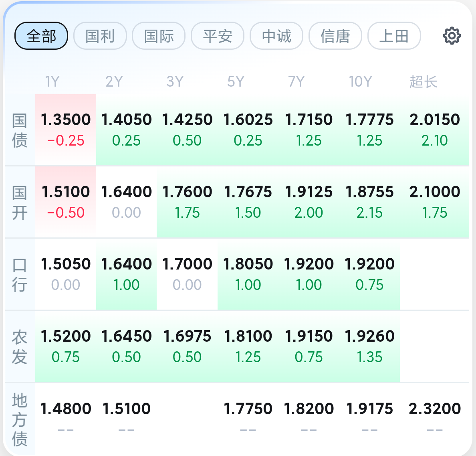Select 口行 5Y yield 1.8050

point(248,274)
